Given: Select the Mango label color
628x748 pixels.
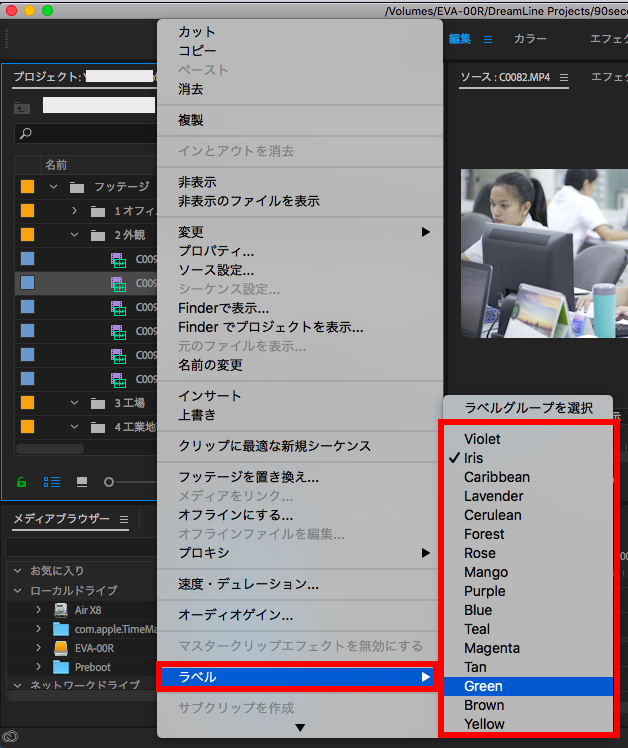Looking at the screenshot, I should 528,572.
